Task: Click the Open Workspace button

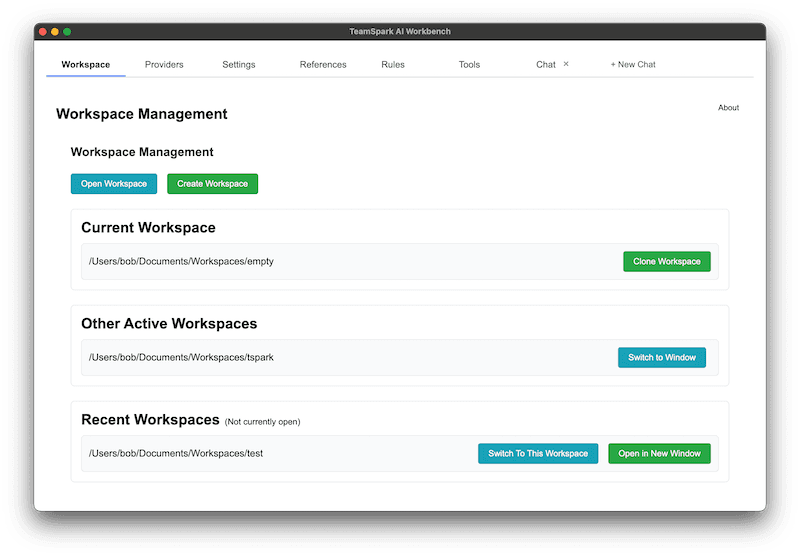Action: 114,184
